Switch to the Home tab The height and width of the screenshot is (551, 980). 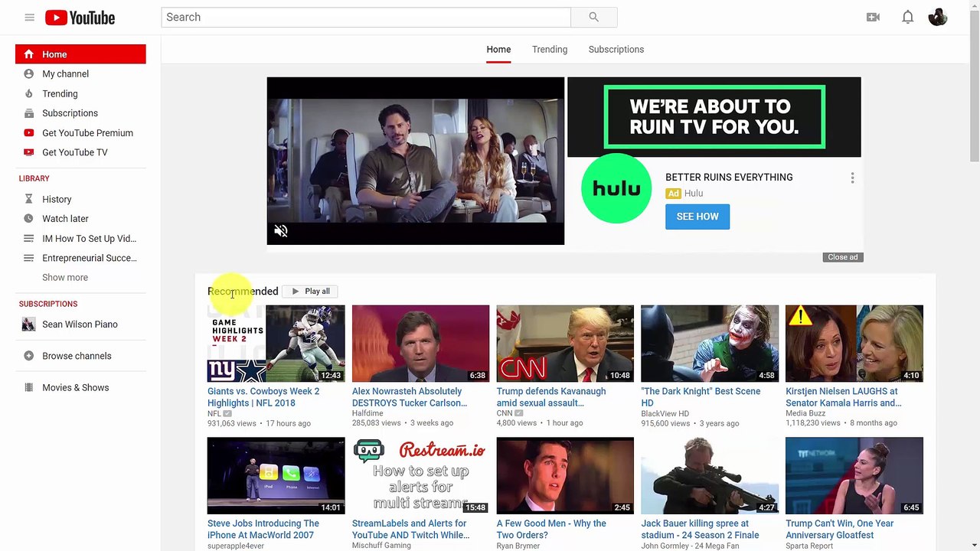point(498,49)
